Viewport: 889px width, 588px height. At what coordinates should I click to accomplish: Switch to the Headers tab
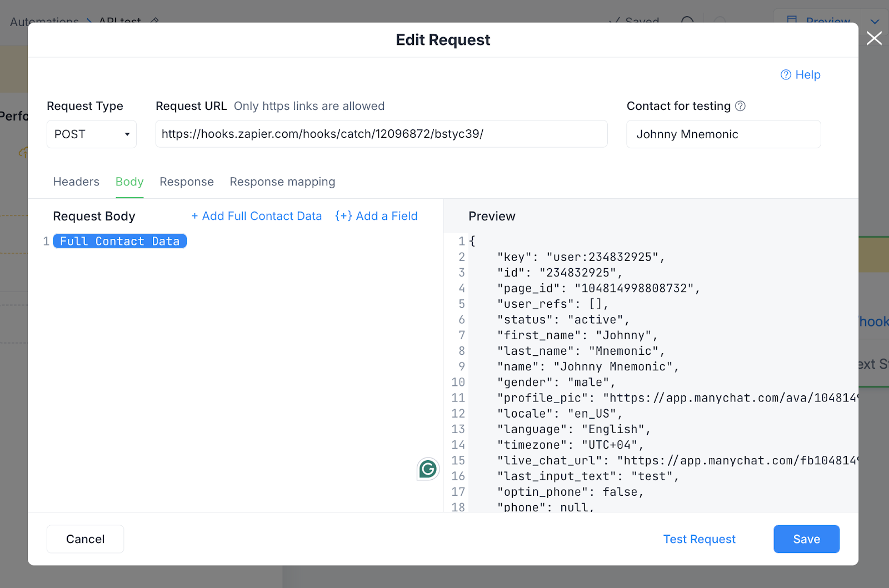click(x=76, y=182)
